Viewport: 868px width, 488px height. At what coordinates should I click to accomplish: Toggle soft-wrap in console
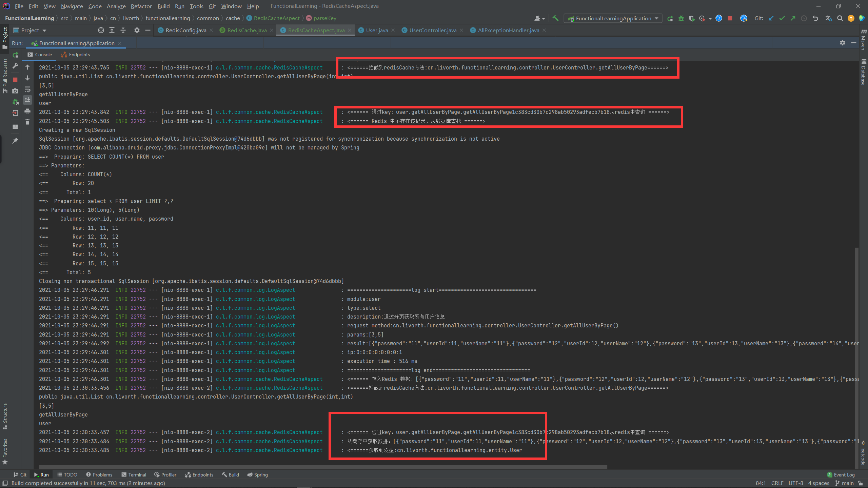(27, 89)
